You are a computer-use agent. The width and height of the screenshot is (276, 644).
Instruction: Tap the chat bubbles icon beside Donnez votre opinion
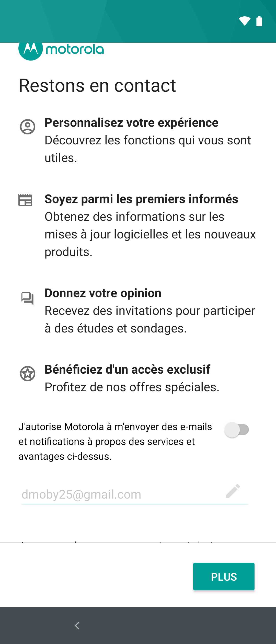[27, 298]
